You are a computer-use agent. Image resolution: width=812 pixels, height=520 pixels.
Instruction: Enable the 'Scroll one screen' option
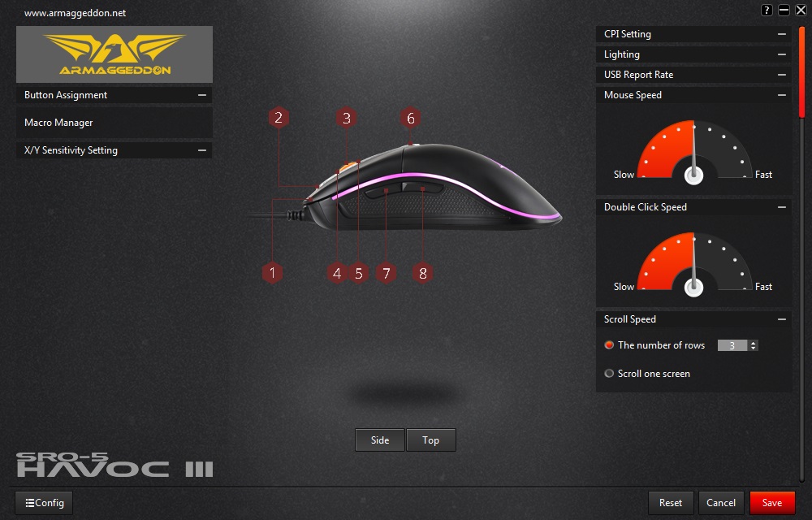click(609, 373)
